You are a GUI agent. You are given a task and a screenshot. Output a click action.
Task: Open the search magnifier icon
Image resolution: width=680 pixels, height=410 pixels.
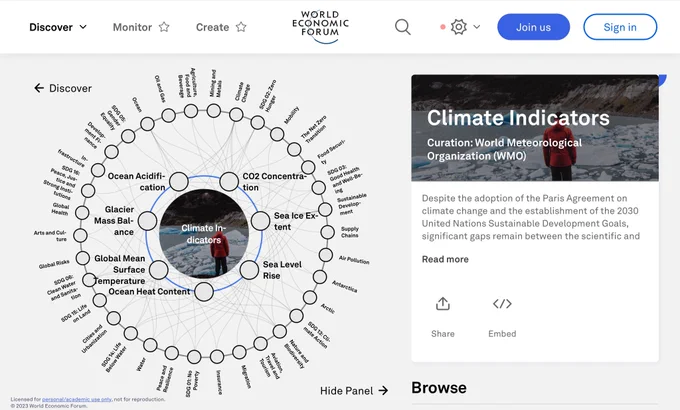click(402, 27)
